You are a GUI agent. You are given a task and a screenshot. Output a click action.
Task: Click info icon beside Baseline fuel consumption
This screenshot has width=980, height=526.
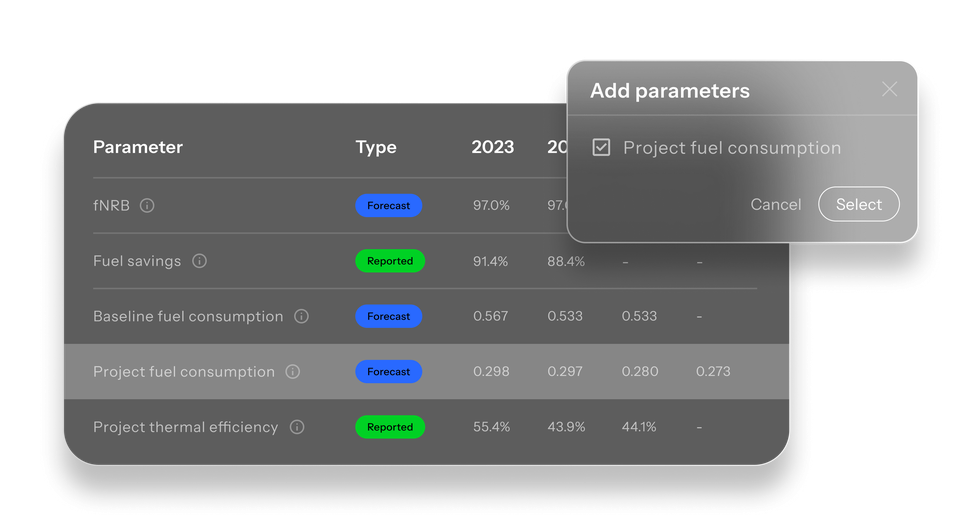pos(301,316)
